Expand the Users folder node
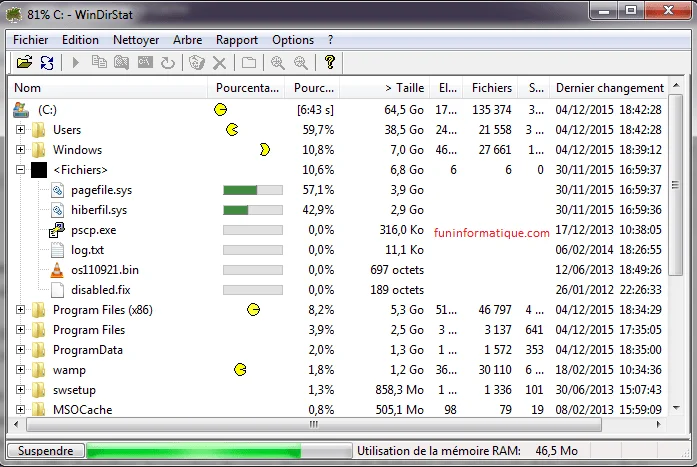 coord(20,129)
